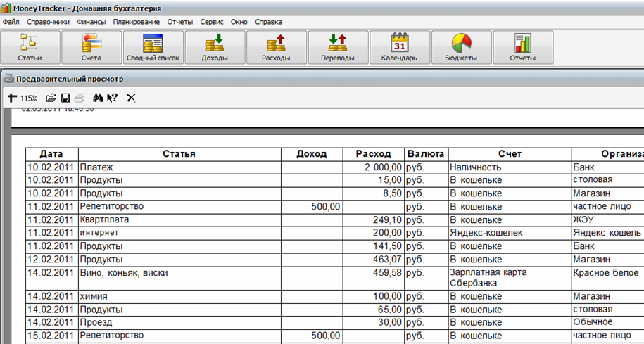Open the Бюджеты budgets section
The height and width of the screenshot is (344, 644).
coord(461,47)
